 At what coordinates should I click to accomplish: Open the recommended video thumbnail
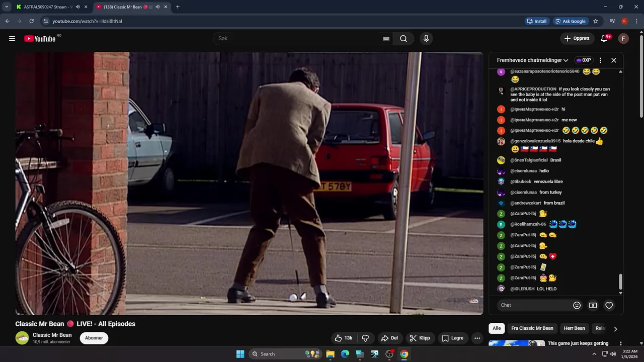point(517,343)
